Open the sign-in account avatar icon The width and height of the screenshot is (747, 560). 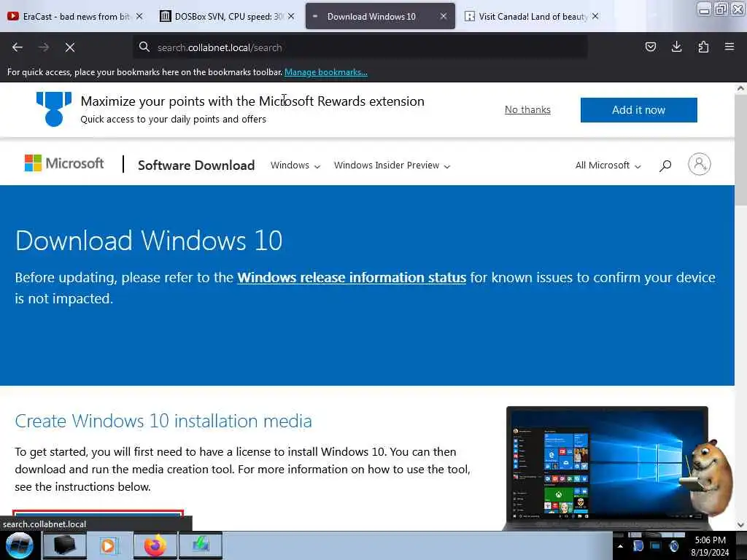(x=699, y=164)
